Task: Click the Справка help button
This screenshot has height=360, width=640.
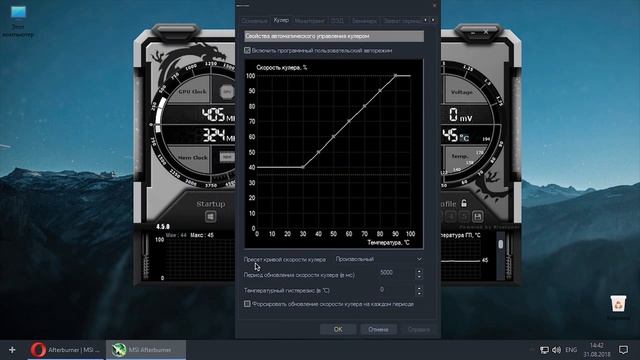Action: [x=418, y=329]
